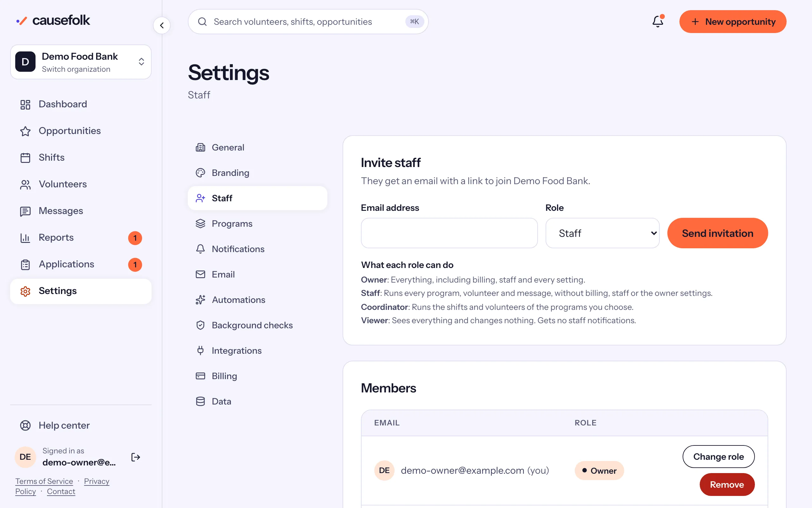Open the Contact link

click(61, 491)
